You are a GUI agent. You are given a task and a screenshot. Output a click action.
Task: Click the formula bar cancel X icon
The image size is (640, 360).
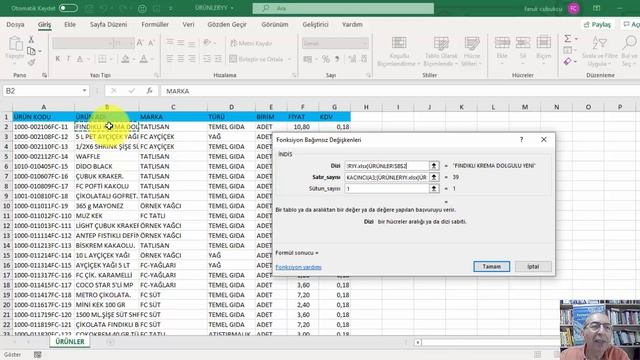tap(113, 91)
